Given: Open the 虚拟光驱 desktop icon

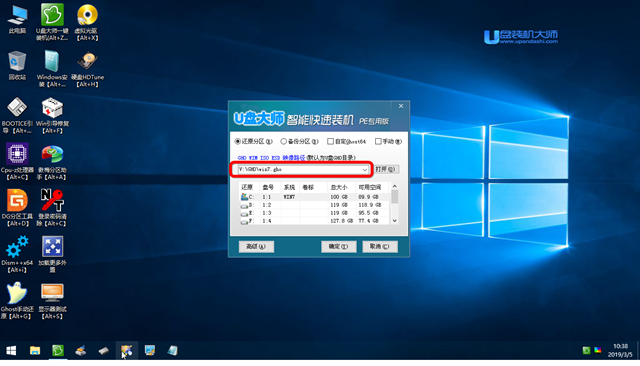Looking at the screenshot, I should 87,22.
